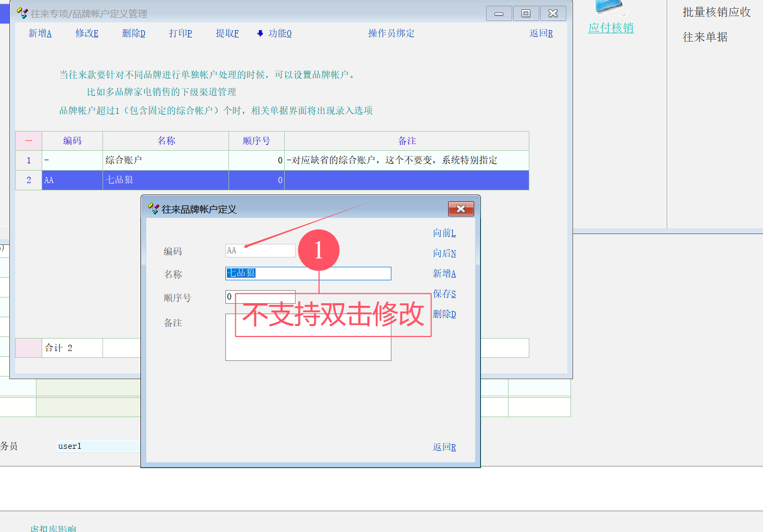The height and width of the screenshot is (532, 763).
Task: Select the 综合账户 table row
Action: [166, 160]
